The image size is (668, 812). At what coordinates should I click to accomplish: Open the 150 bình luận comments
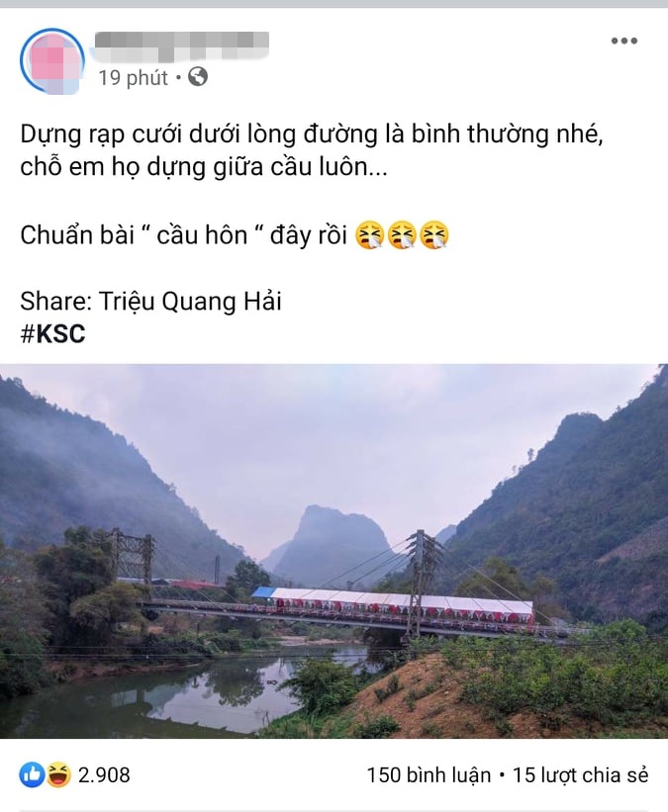429,775
